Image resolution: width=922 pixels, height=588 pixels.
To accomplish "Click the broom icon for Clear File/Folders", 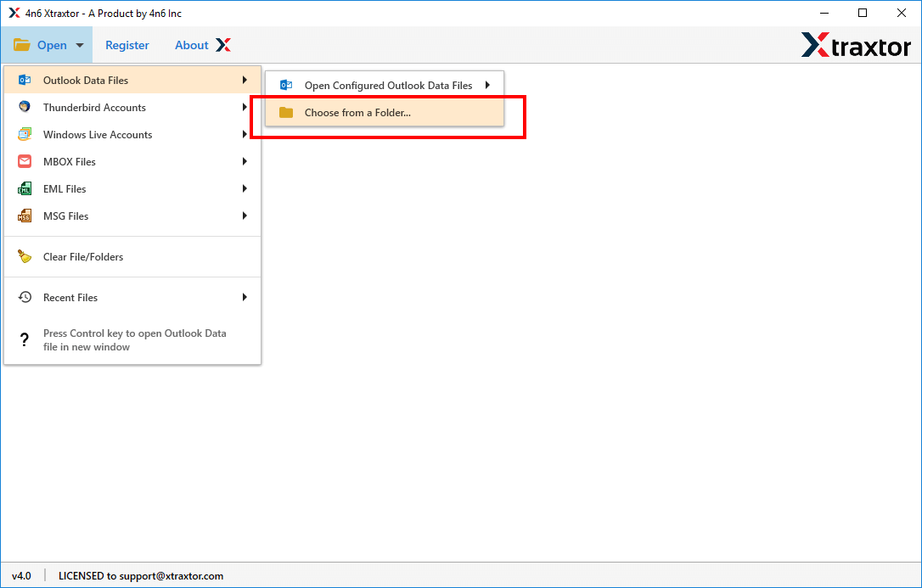I will [24, 256].
